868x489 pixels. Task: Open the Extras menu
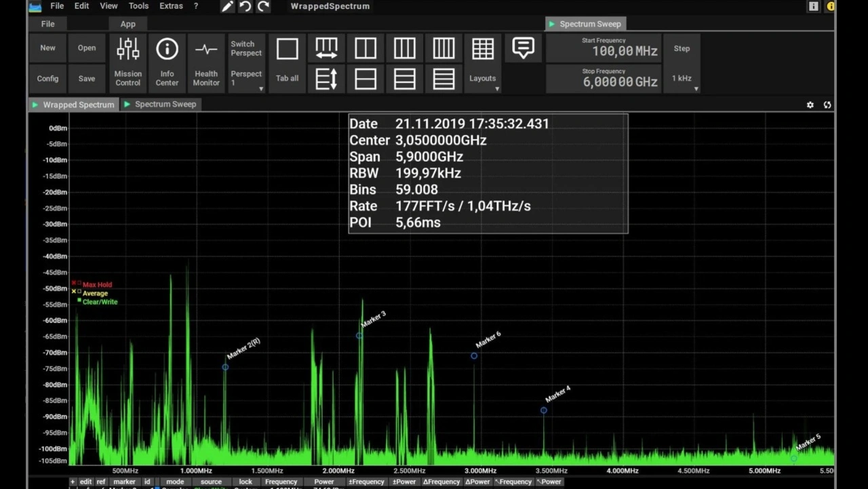tap(171, 6)
